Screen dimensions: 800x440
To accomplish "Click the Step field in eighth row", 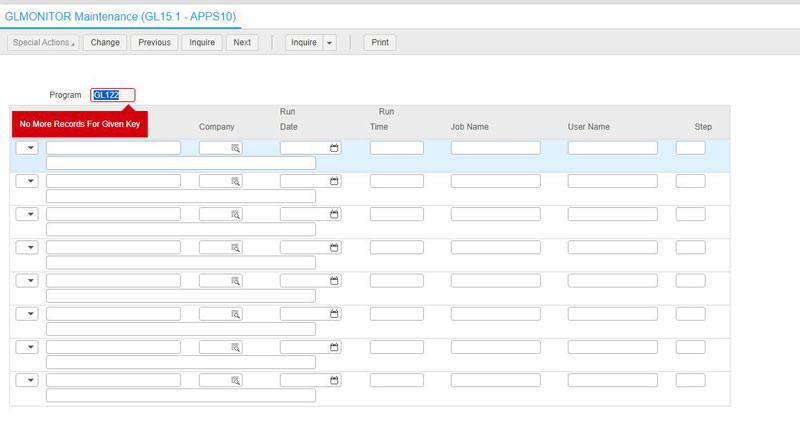I will click(691, 380).
